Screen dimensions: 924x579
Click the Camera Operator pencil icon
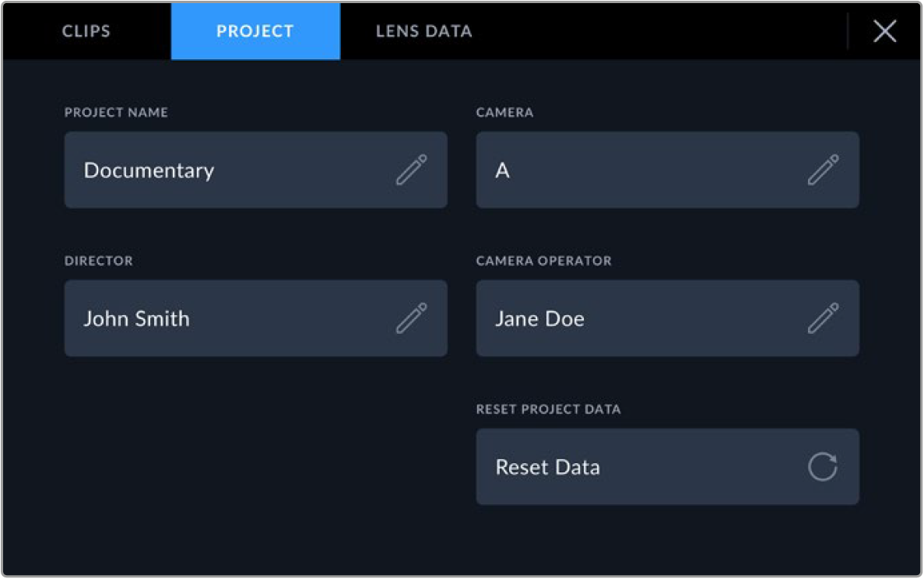coord(823,319)
